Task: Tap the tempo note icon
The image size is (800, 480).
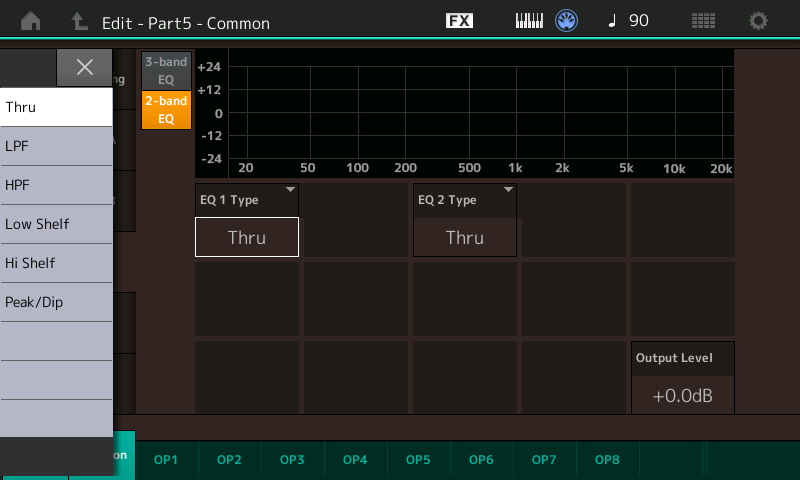Action: click(612, 21)
